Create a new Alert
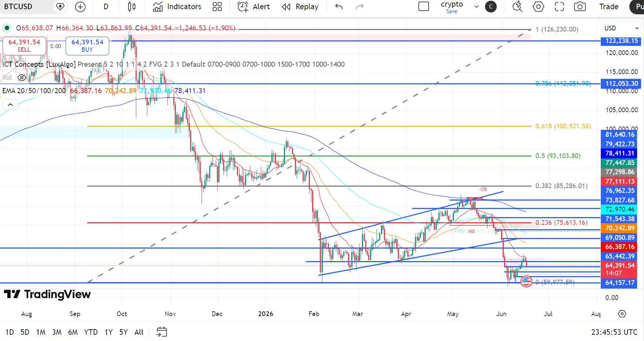The image size is (644, 341). pos(253,7)
